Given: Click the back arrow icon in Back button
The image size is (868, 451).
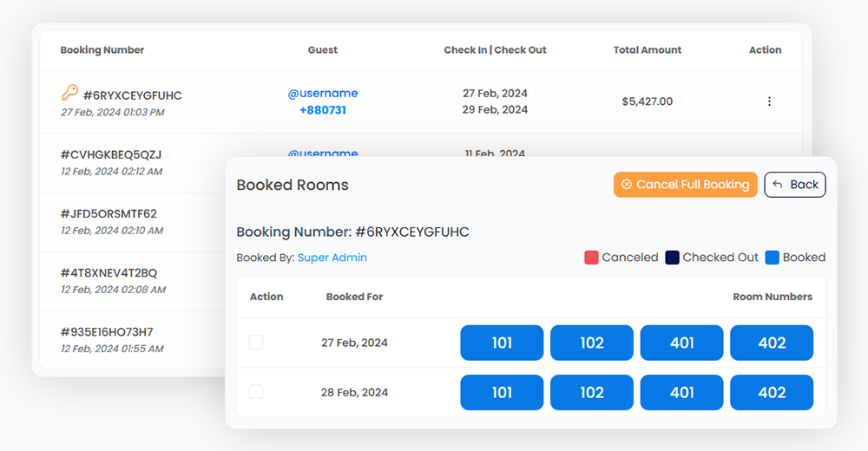Looking at the screenshot, I should click(778, 185).
